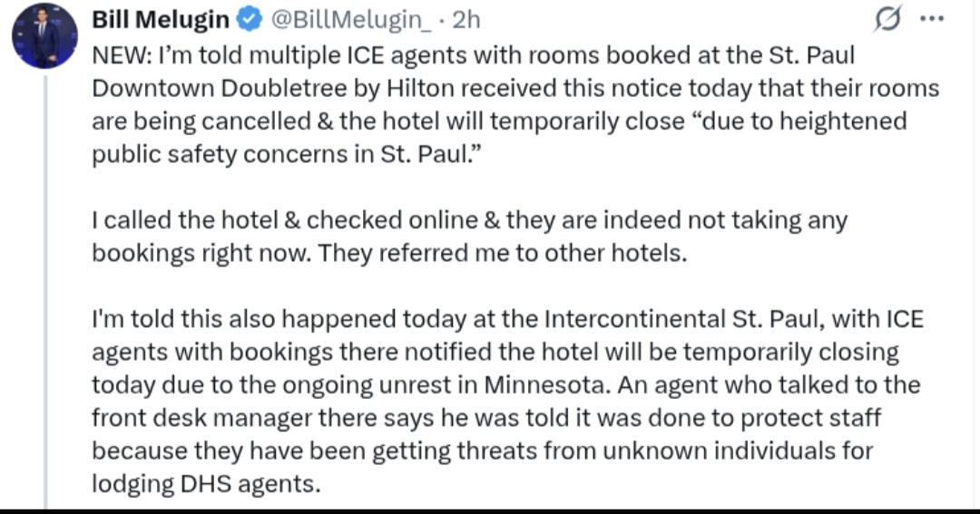Click "lodging DHS agents." at post end

click(x=206, y=483)
